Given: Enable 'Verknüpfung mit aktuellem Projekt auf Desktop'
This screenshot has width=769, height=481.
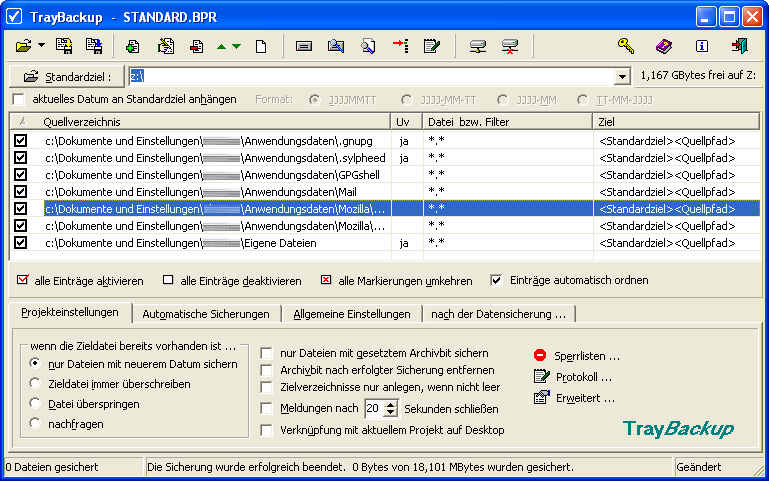Looking at the screenshot, I should point(266,430).
